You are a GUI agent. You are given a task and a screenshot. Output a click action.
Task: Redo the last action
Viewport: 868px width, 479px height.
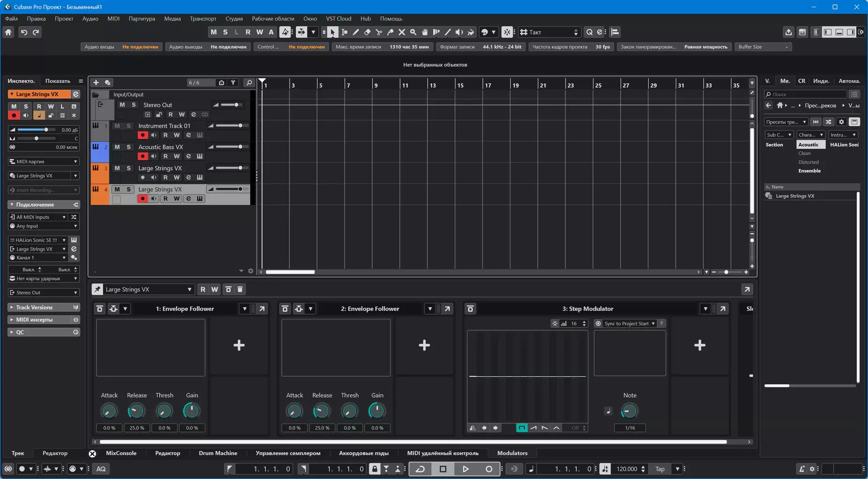click(36, 32)
